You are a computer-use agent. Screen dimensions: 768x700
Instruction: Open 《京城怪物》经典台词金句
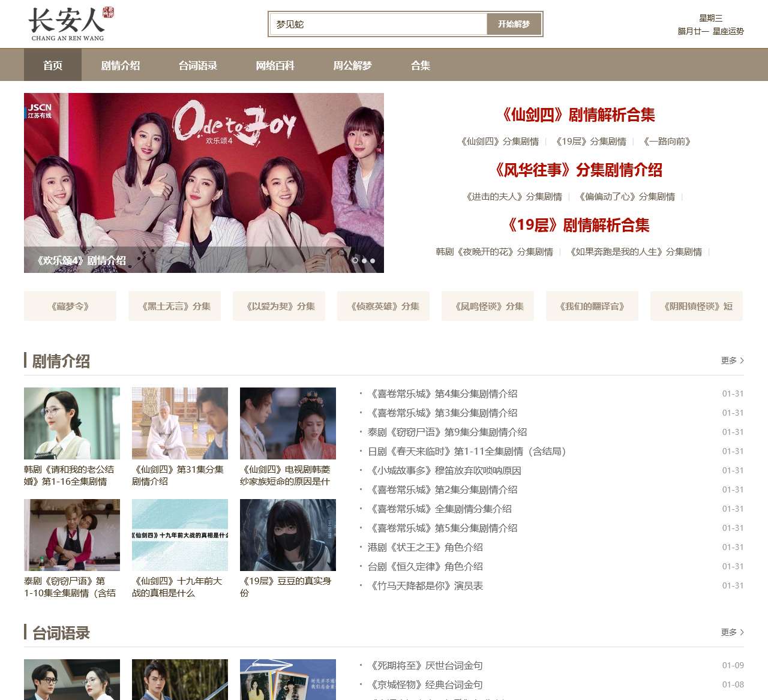(x=425, y=684)
